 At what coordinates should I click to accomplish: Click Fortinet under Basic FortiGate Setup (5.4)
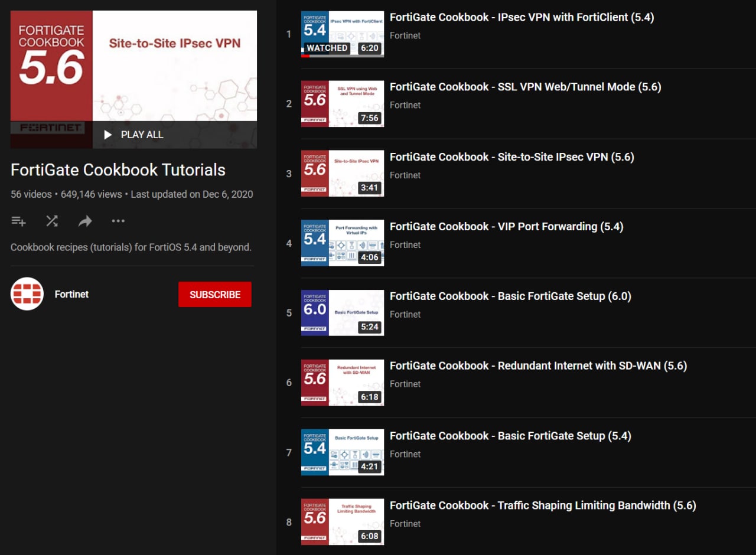coord(405,454)
